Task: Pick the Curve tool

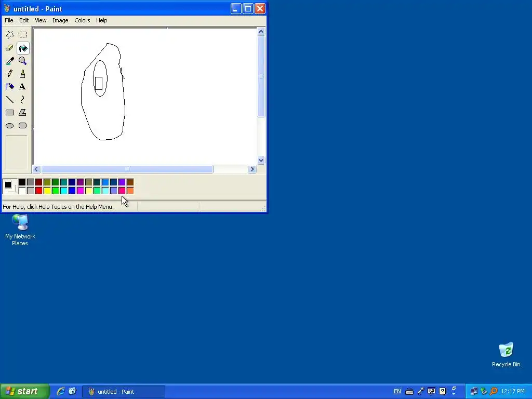Action: pos(23,99)
